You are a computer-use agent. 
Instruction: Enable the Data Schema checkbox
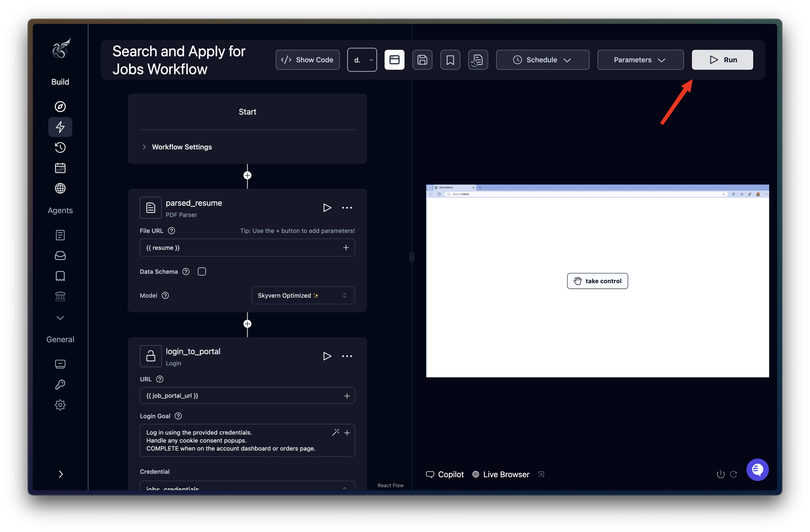click(x=202, y=271)
